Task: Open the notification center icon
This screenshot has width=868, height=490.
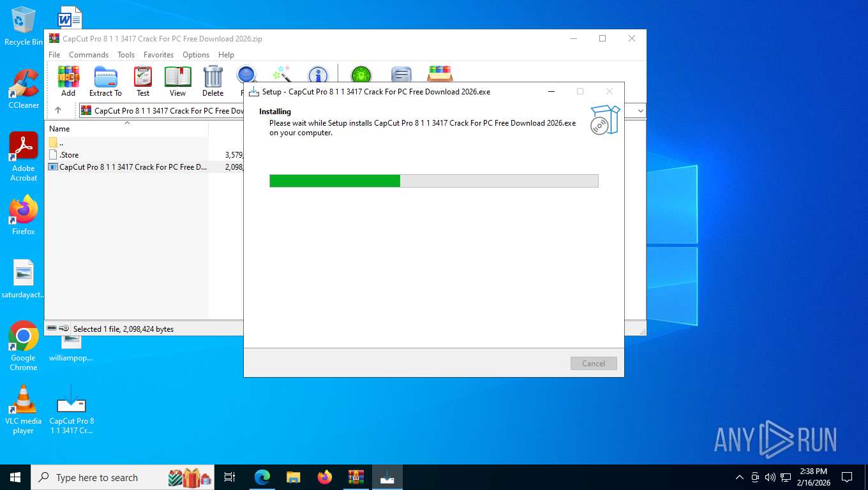Action: click(x=847, y=477)
